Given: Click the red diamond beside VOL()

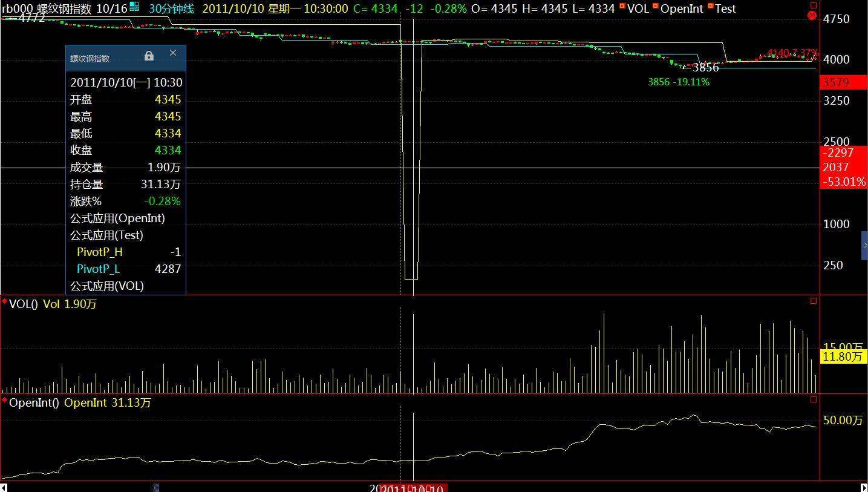Looking at the screenshot, I should coord(5,301).
